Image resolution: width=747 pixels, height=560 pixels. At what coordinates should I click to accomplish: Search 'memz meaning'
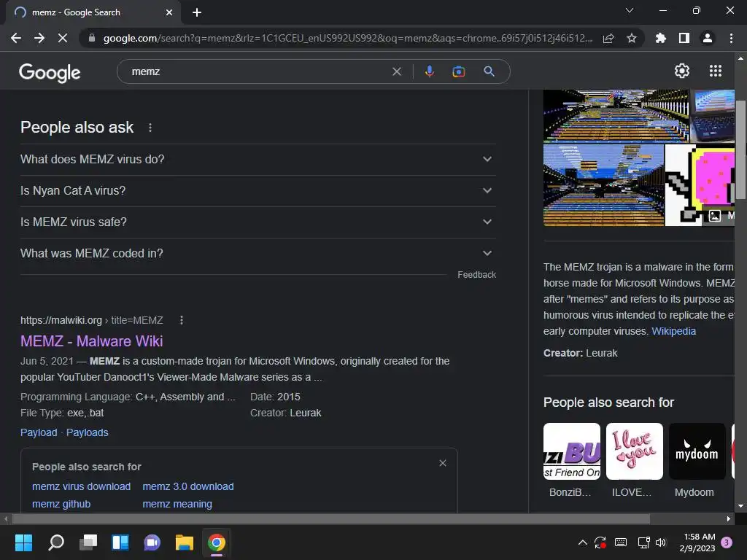(x=177, y=504)
